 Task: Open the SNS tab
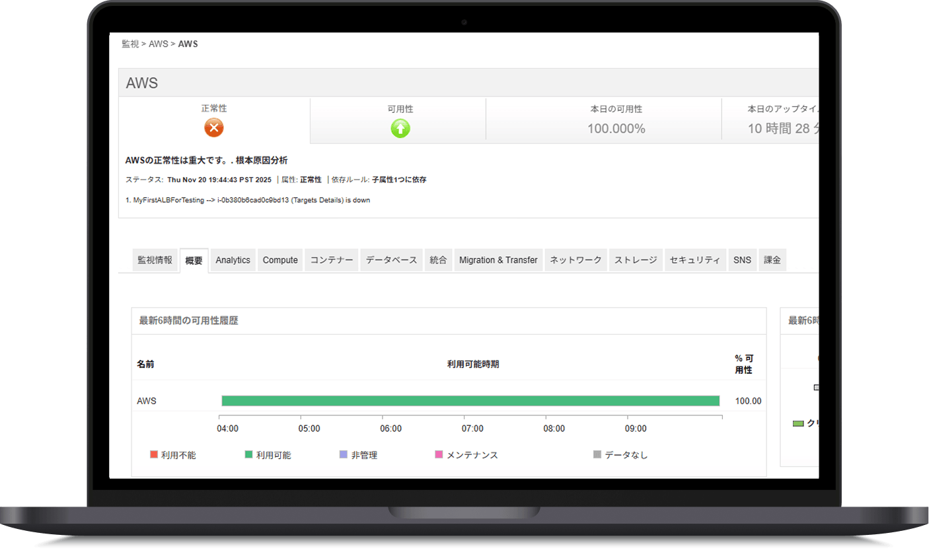pos(742,260)
